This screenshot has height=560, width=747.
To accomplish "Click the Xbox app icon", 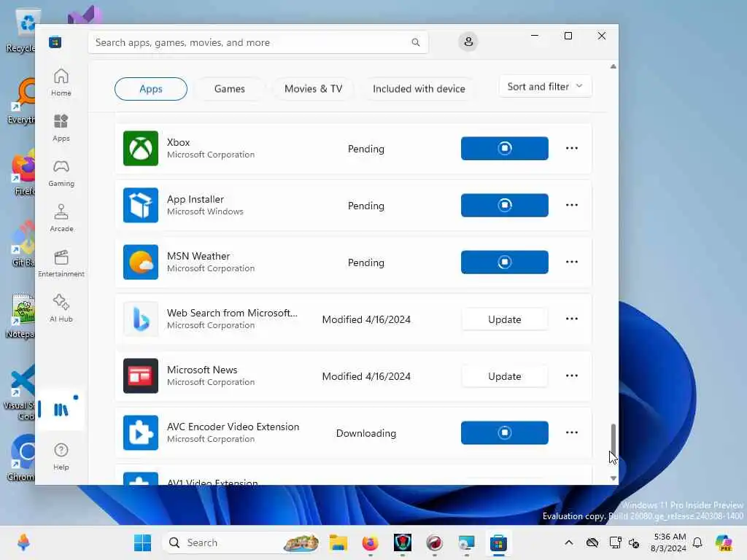I will coord(141,149).
